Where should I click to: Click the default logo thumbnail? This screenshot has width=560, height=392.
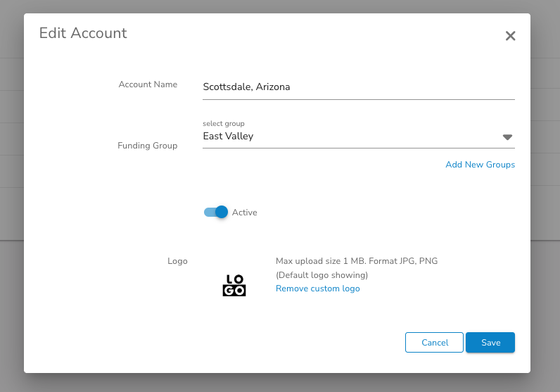click(234, 285)
